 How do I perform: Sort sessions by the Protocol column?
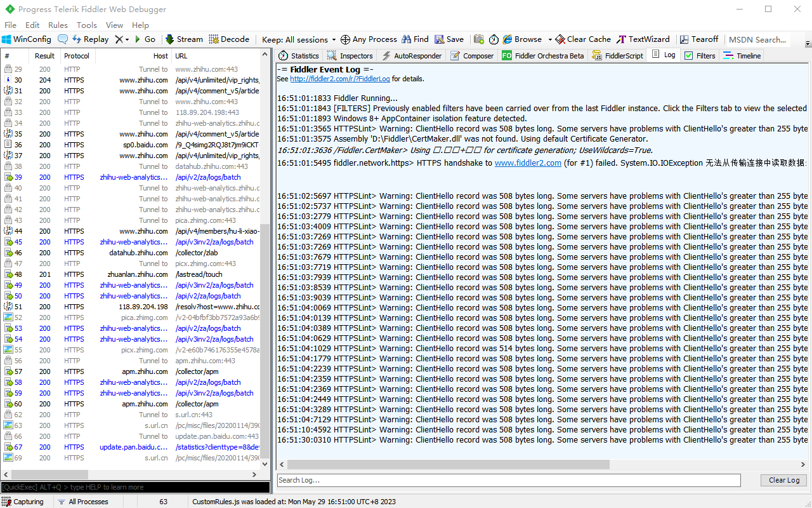point(77,56)
